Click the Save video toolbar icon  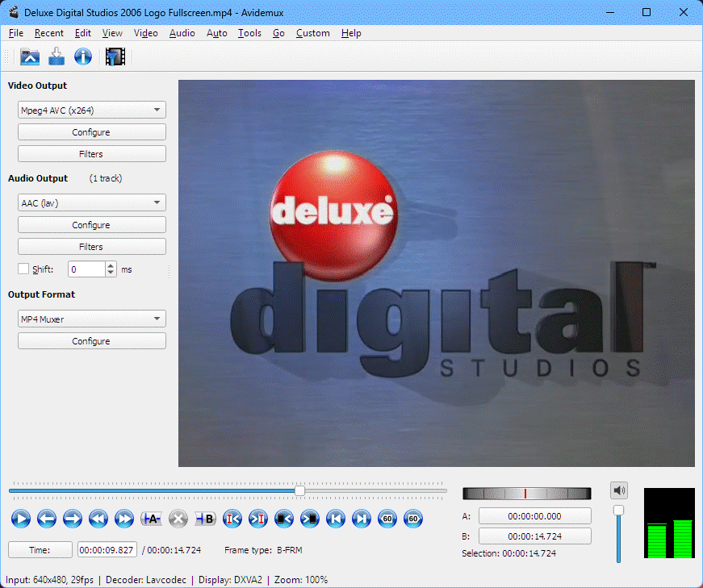click(56, 56)
